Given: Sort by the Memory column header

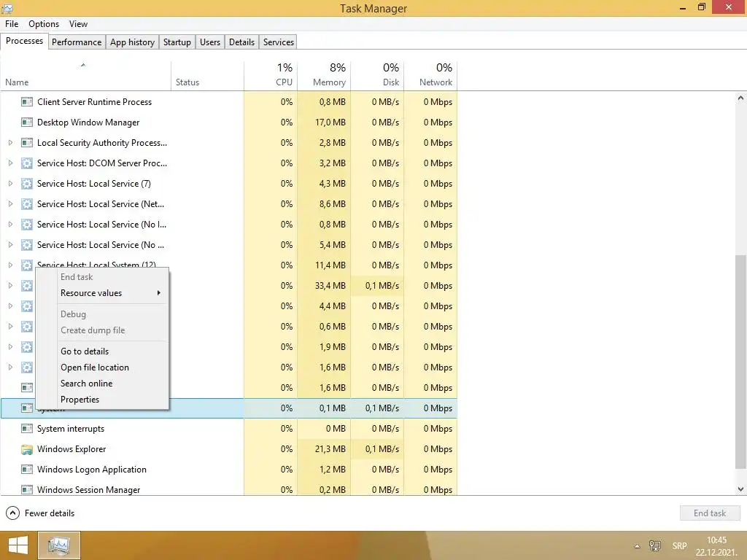Looking at the screenshot, I should [x=324, y=75].
